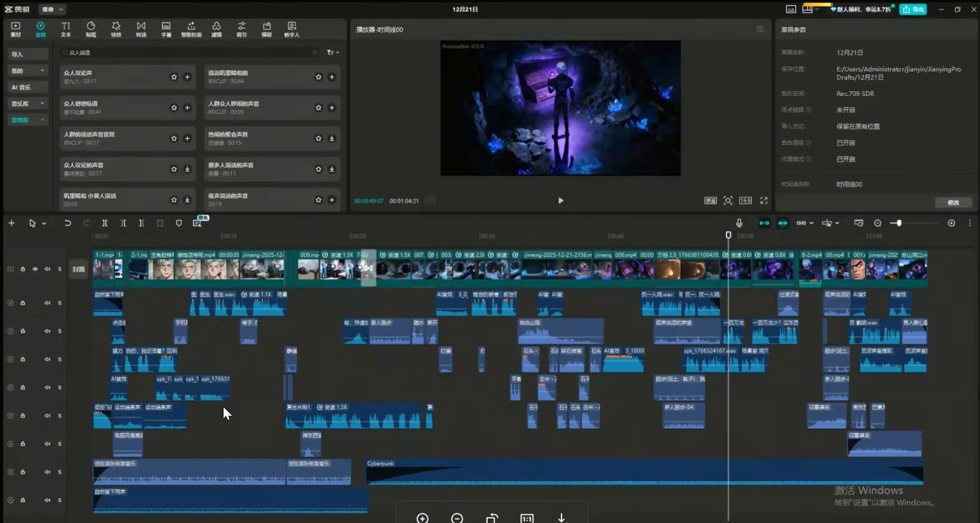Open the 素材 media tab
The image size is (980, 523).
pos(15,29)
